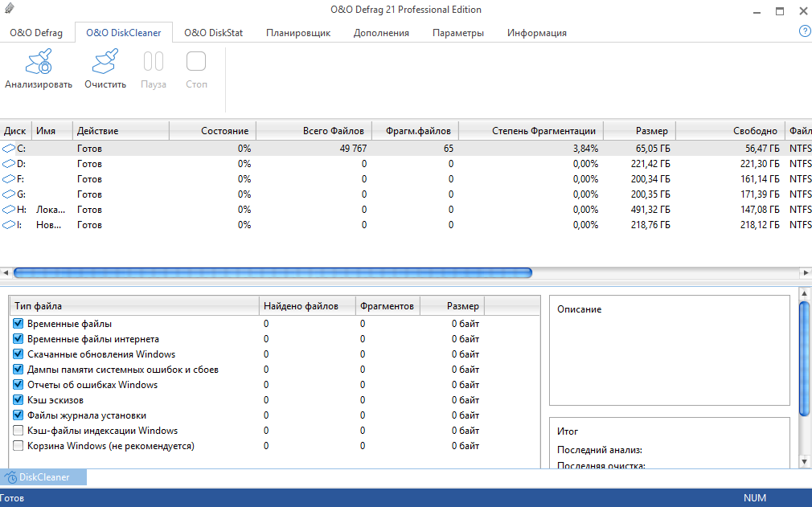Click the vertical scrollbar up arrow
Viewport: 812px width, 507px height.
pyautogui.click(x=804, y=293)
